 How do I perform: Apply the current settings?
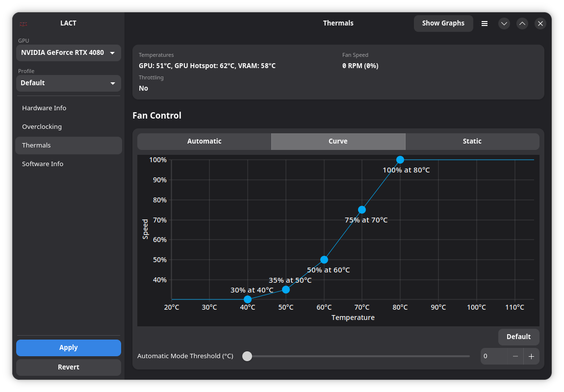pos(68,347)
